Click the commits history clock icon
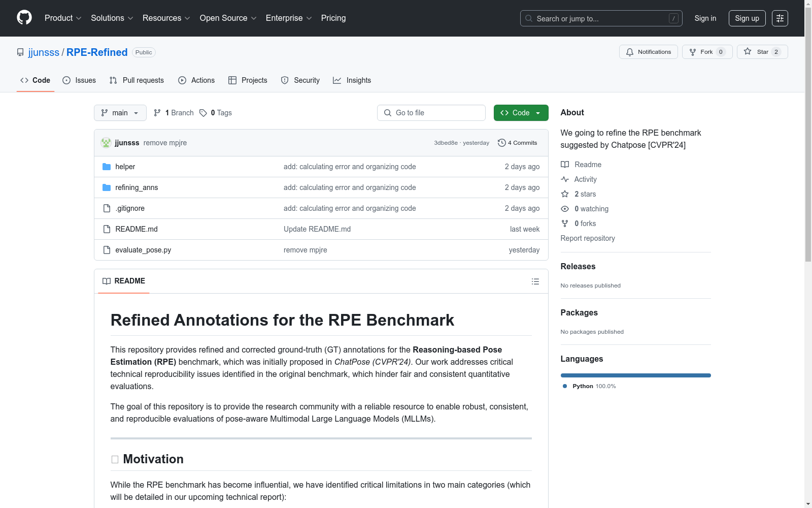 (x=502, y=143)
